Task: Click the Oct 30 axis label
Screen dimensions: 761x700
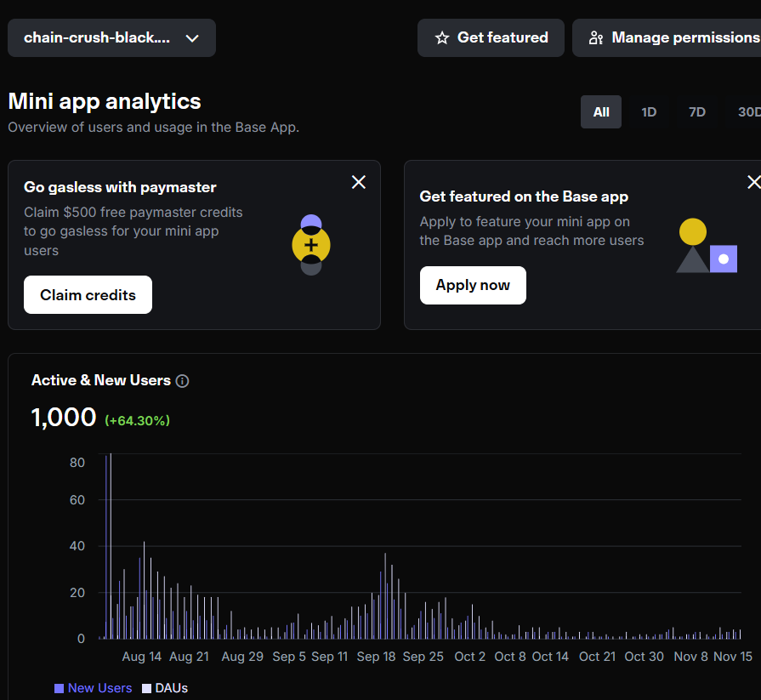Action: (644, 657)
